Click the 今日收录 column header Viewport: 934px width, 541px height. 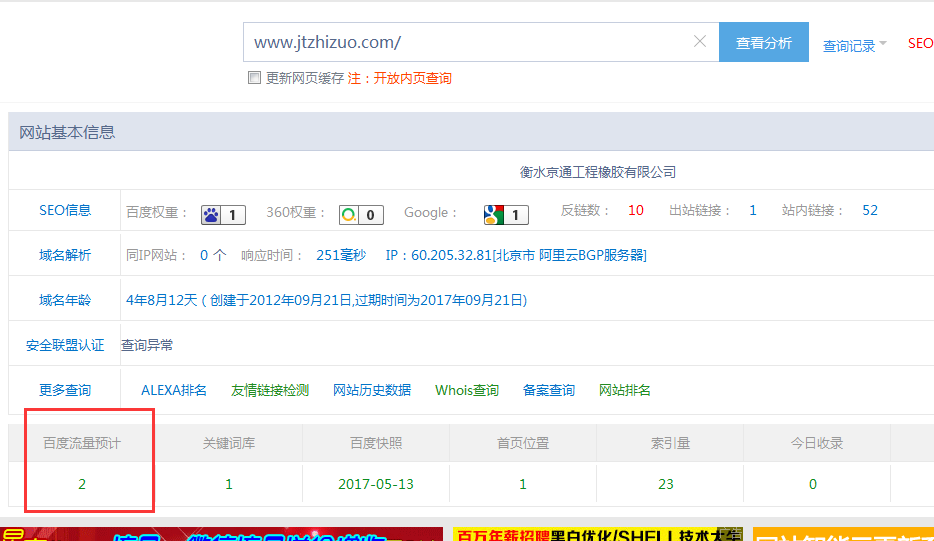pyautogui.click(x=817, y=443)
